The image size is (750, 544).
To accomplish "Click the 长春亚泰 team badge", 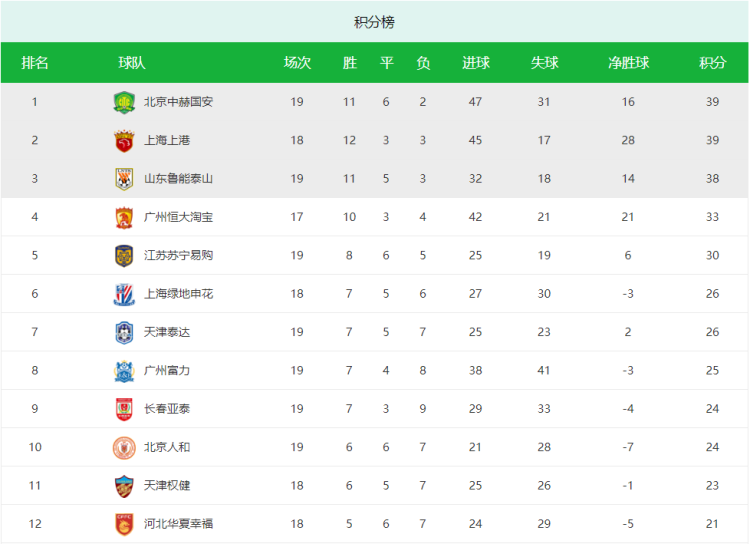I will tap(123, 409).
